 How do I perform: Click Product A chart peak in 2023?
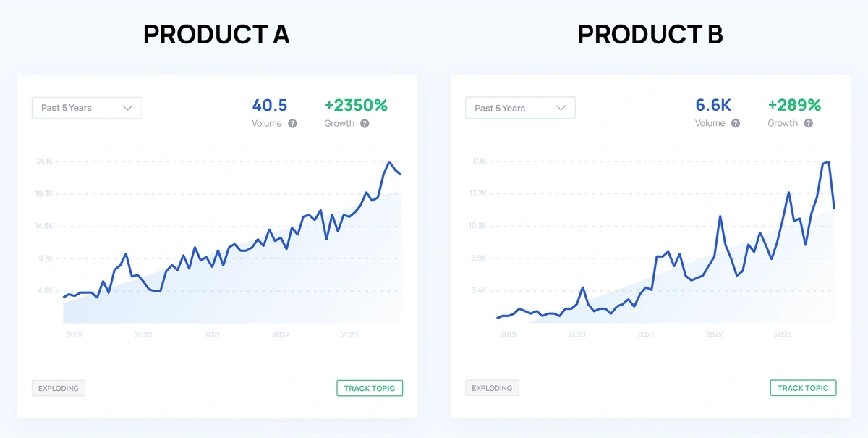click(389, 163)
